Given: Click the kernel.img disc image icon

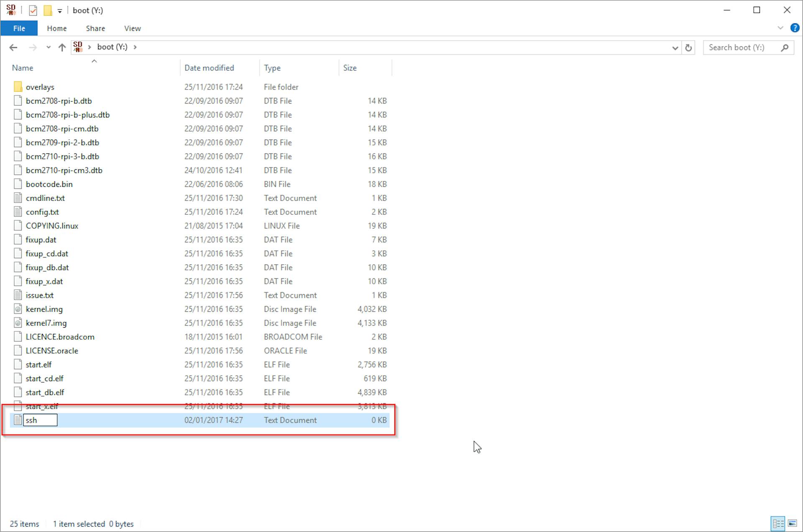Looking at the screenshot, I should click(x=18, y=309).
